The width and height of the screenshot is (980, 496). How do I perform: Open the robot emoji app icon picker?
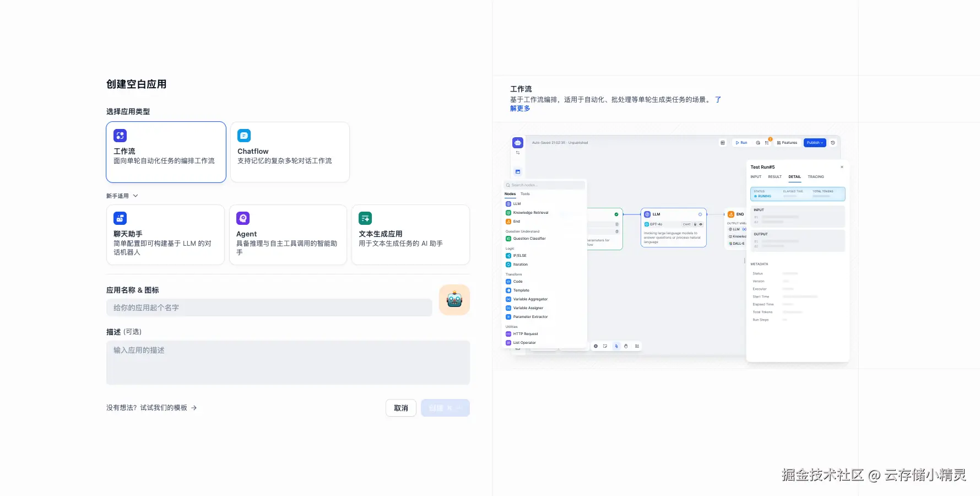point(454,299)
